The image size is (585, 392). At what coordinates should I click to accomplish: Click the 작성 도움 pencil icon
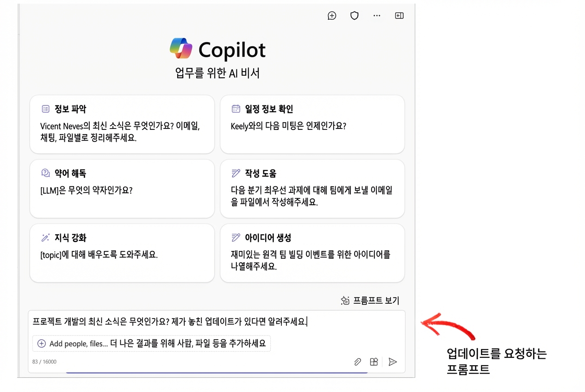click(236, 173)
